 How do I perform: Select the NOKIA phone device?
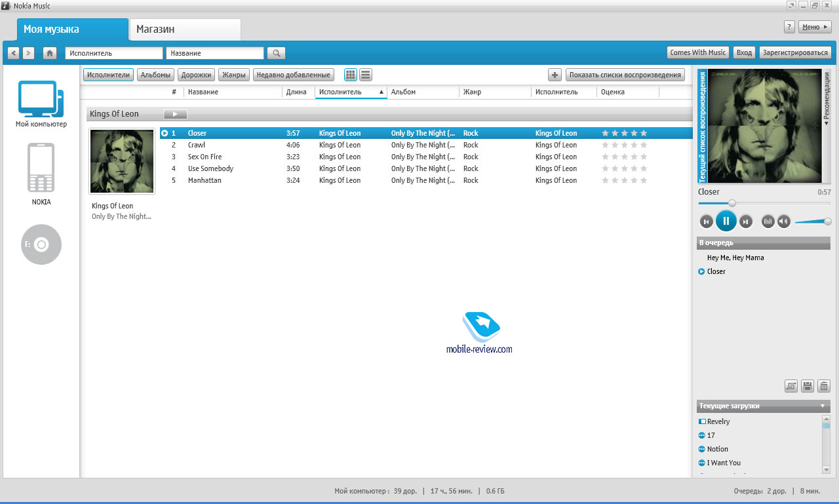[41, 168]
